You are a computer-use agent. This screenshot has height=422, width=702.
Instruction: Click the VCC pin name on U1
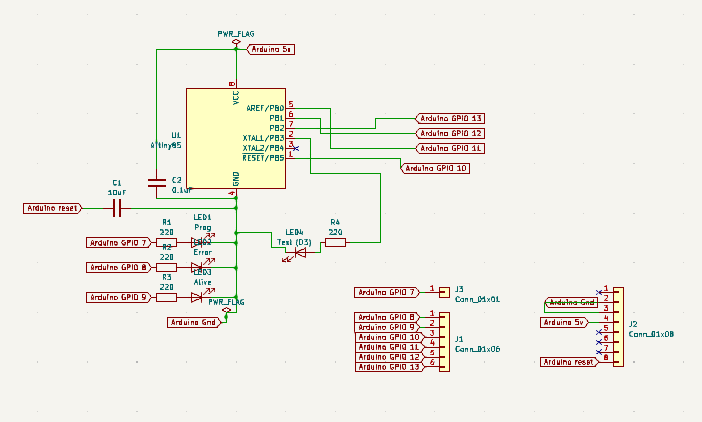[236, 98]
